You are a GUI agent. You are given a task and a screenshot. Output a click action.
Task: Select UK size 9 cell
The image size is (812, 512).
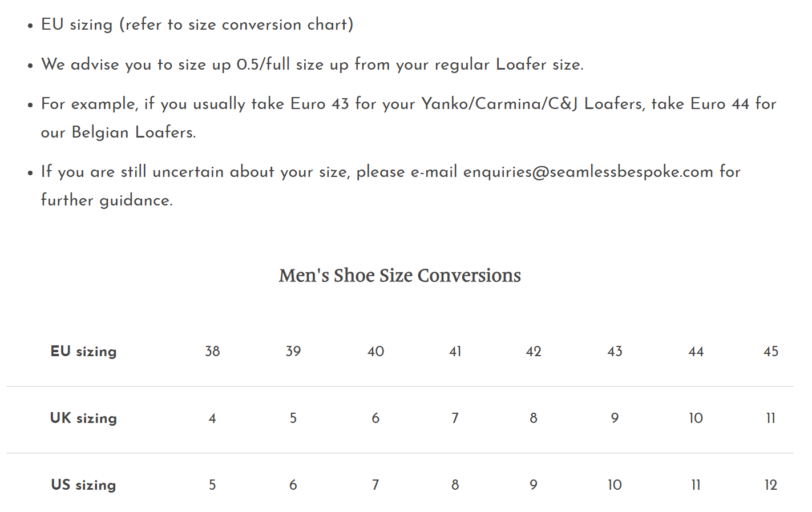pos(615,418)
